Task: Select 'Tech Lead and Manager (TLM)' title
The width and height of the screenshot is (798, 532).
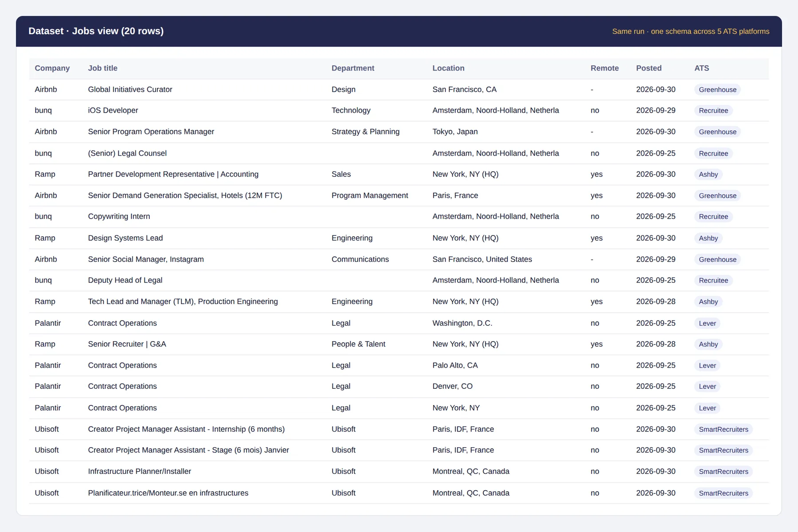Action: pyautogui.click(x=183, y=301)
